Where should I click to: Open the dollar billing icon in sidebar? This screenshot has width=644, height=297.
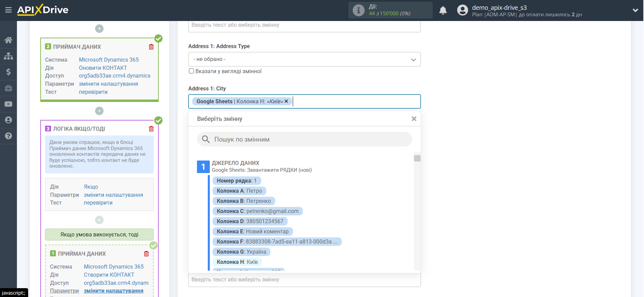point(8,72)
